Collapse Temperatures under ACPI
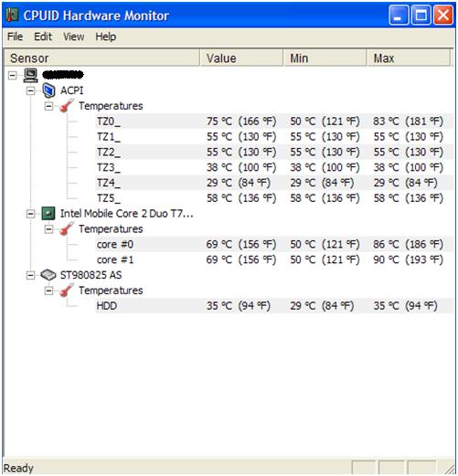The width and height of the screenshot is (458, 476). click(x=48, y=106)
